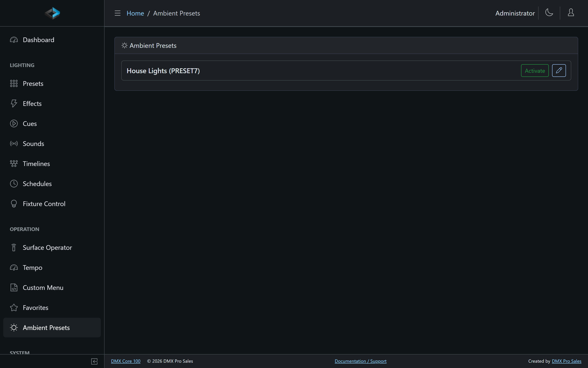Go to Tempo page
This screenshot has height=368, width=588.
52,268
